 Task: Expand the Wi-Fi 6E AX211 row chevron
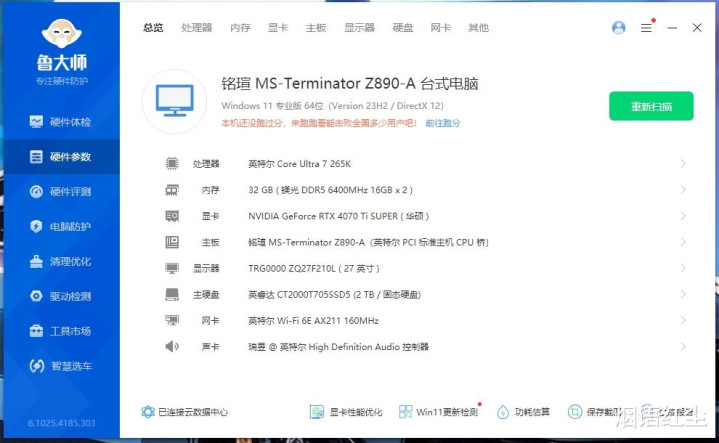click(x=683, y=321)
